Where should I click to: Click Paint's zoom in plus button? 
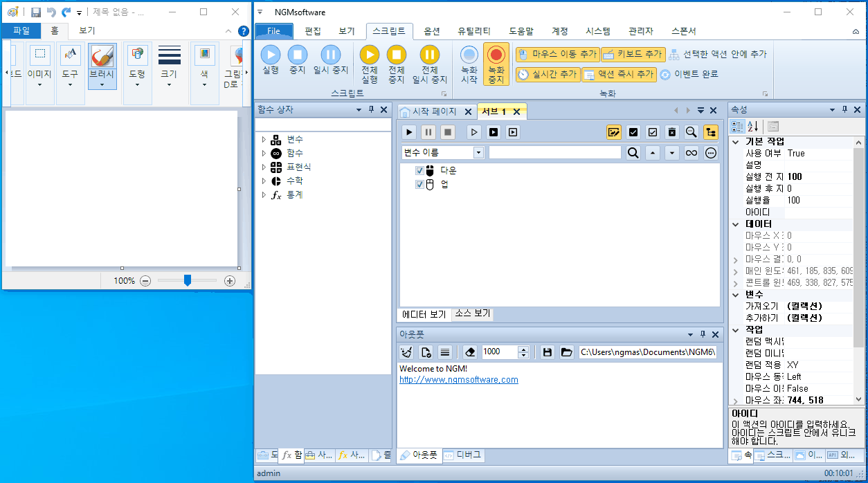pyautogui.click(x=230, y=281)
